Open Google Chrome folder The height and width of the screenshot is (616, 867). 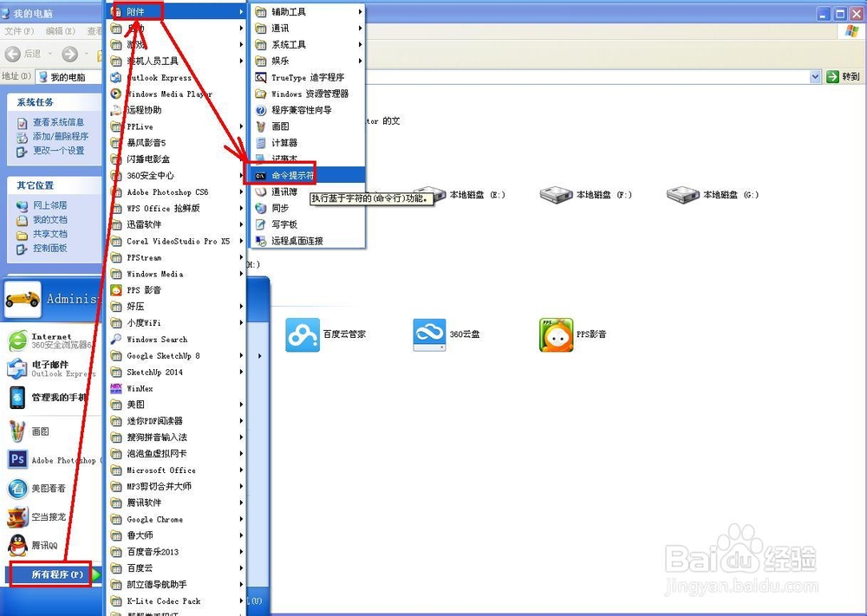point(177,519)
